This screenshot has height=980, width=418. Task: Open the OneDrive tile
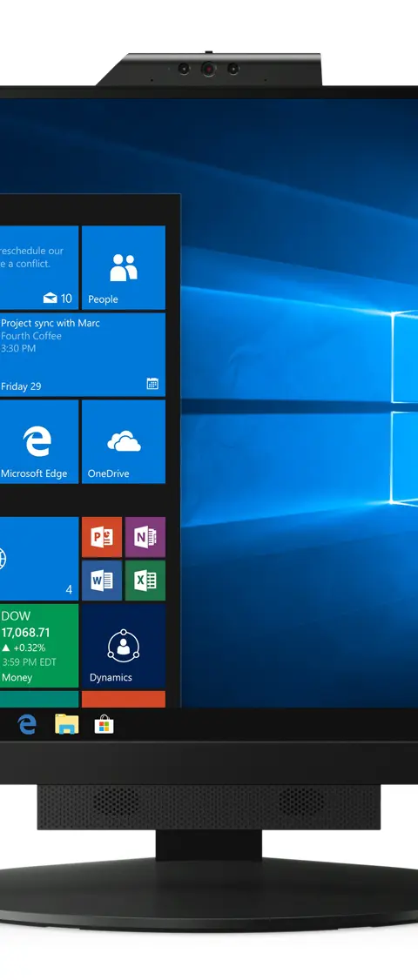[x=124, y=441]
